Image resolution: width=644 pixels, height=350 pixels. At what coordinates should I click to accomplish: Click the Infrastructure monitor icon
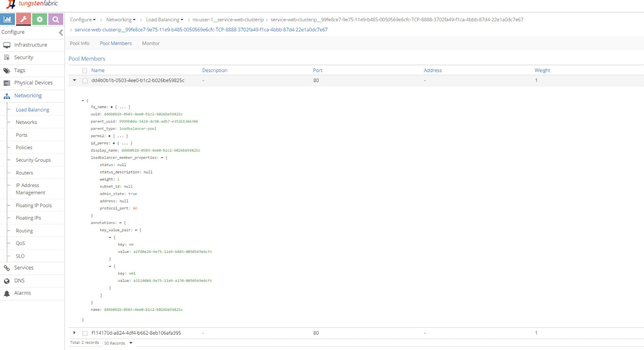pyautogui.click(x=7, y=45)
